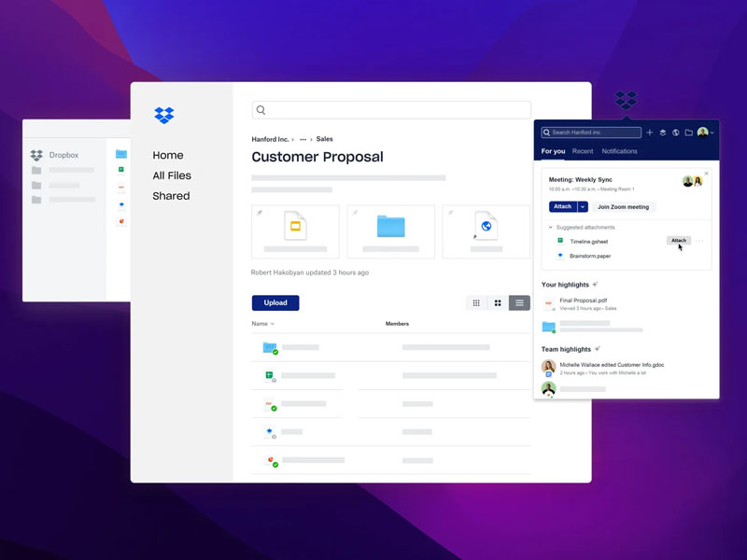Viewport: 747px width, 560px height.
Task: Click the globe icon in tray panel header
Action: [675, 133]
